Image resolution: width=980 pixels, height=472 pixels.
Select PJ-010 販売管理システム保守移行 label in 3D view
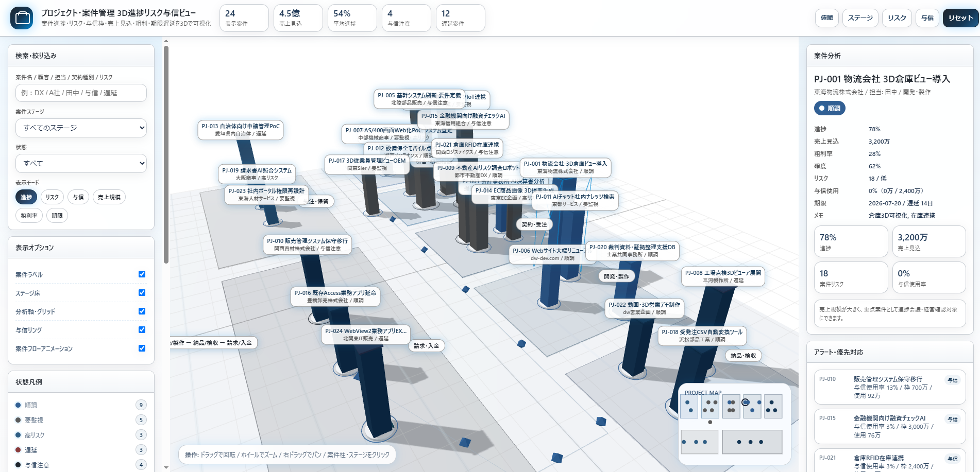click(x=307, y=244)
